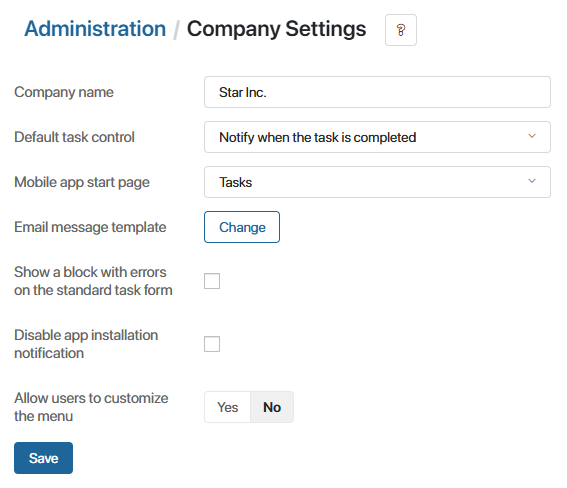Enable Show a block with errors checkbox
567x488 pixels.
(x=212, y=281)
